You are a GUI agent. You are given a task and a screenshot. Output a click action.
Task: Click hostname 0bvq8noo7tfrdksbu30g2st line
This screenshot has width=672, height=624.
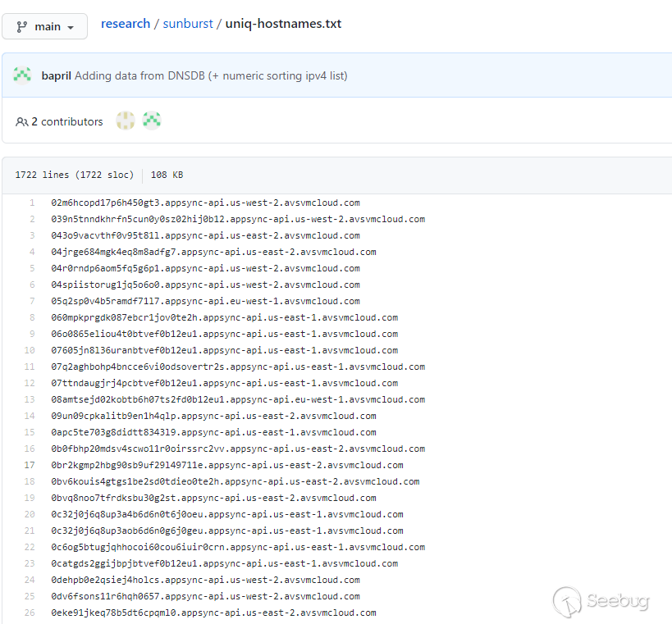[x=213, y=498]
